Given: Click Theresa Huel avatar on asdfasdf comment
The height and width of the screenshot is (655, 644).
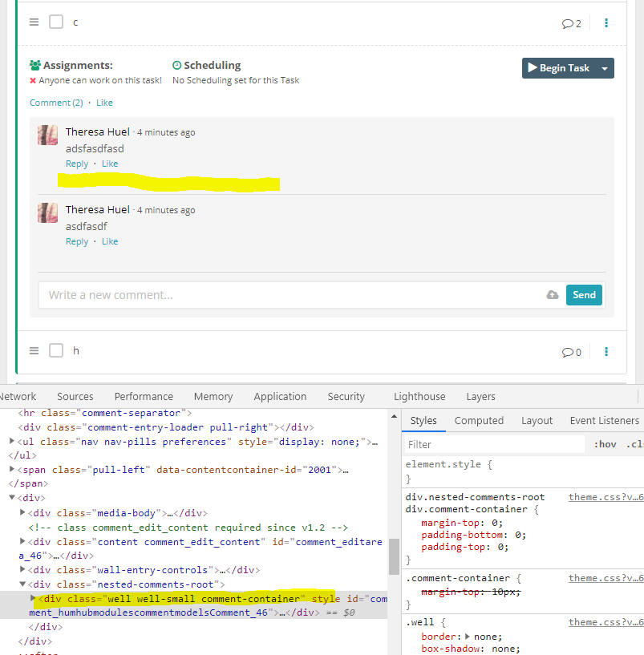Looking at the screenshot, I should point(47,212).
